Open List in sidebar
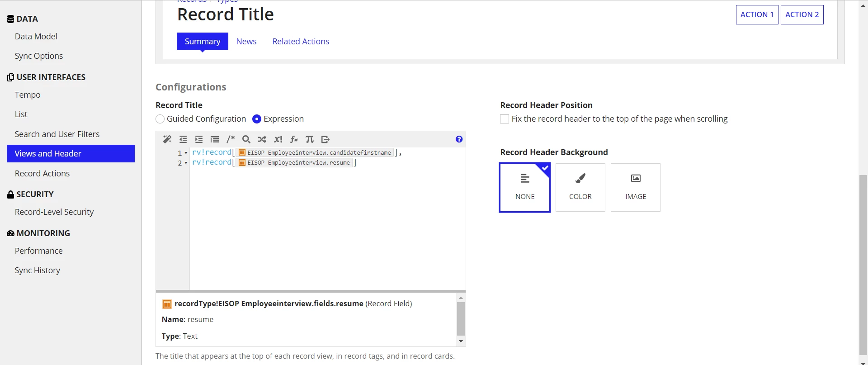Viewport: 868px width, 365px height. (x=21, y=114)
